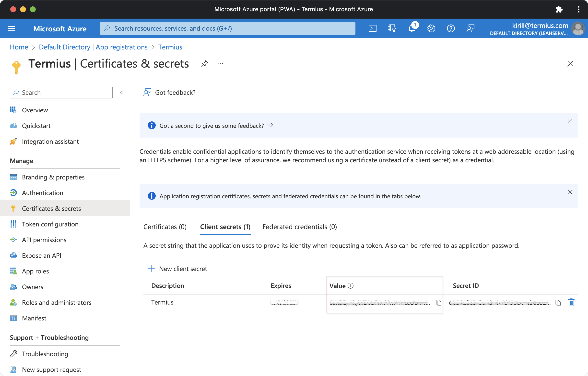Launch Cloud Shell from the header
The height and width of the screenshot is (376, 588).
point(372,29)
